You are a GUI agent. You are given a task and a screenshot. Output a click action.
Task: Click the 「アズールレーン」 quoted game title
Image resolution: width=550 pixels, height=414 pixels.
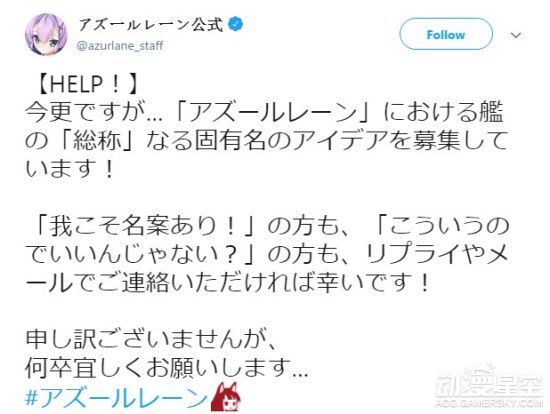(276, 113)
